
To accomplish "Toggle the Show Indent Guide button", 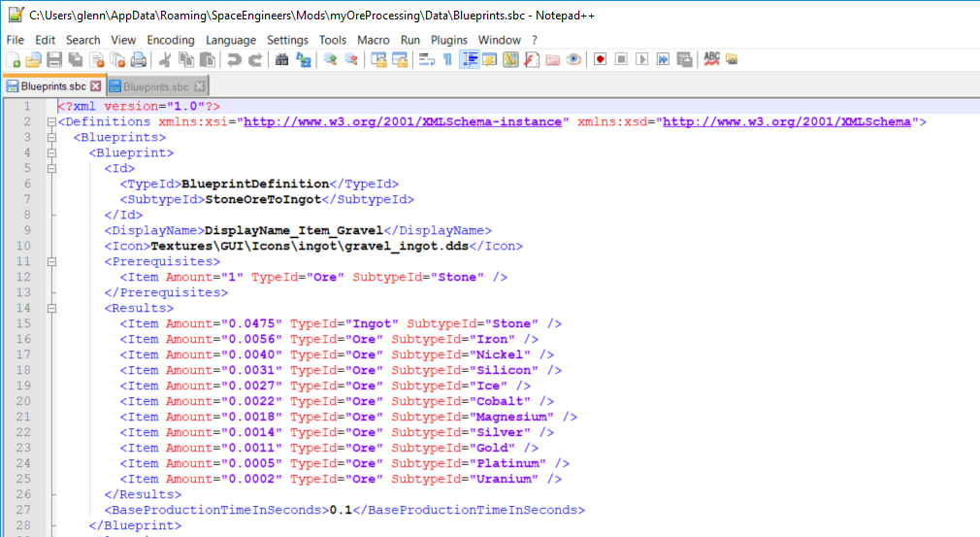I will pos(469,60).
